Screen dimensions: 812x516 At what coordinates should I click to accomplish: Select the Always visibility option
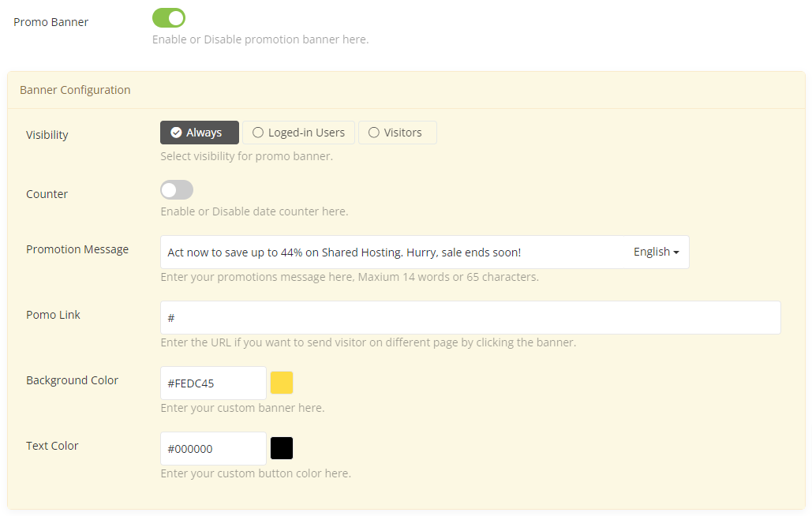point(199,133)
